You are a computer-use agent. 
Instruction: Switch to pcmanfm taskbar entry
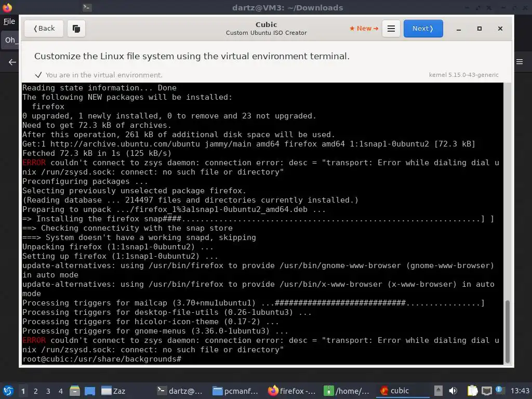tap(235, 391)
